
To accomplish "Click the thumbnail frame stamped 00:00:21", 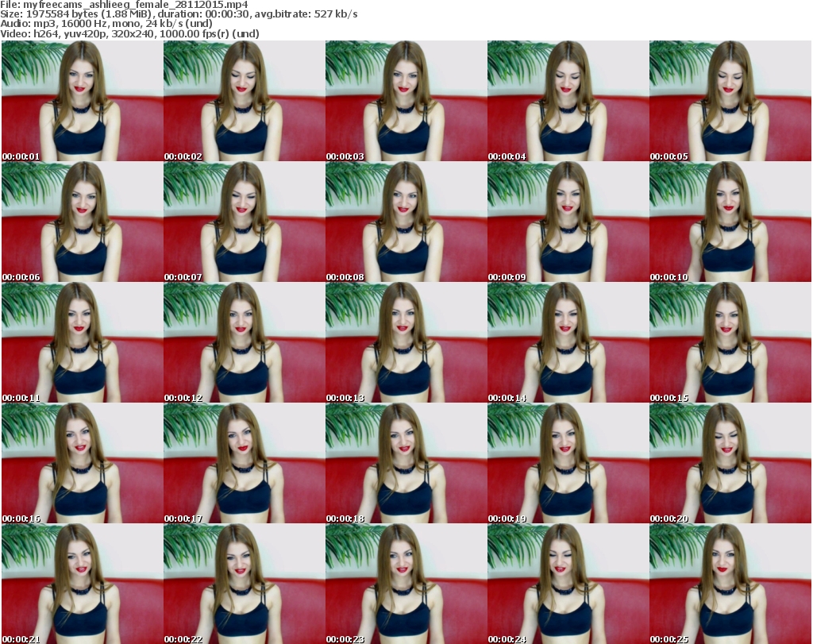I will [83, 584].
